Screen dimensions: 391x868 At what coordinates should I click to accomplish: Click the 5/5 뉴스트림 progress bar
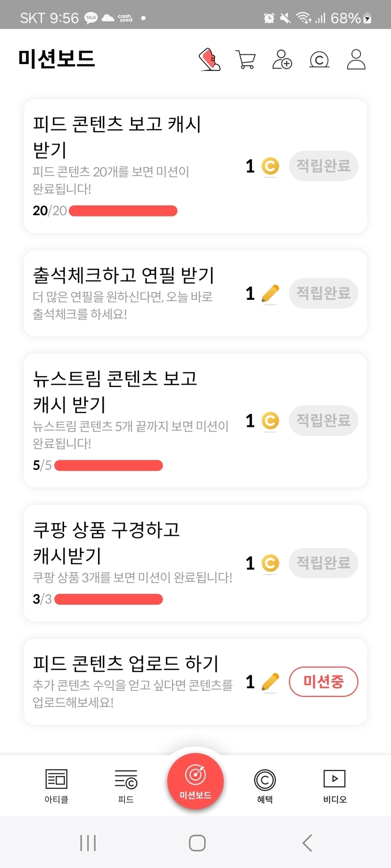point(108,466)
